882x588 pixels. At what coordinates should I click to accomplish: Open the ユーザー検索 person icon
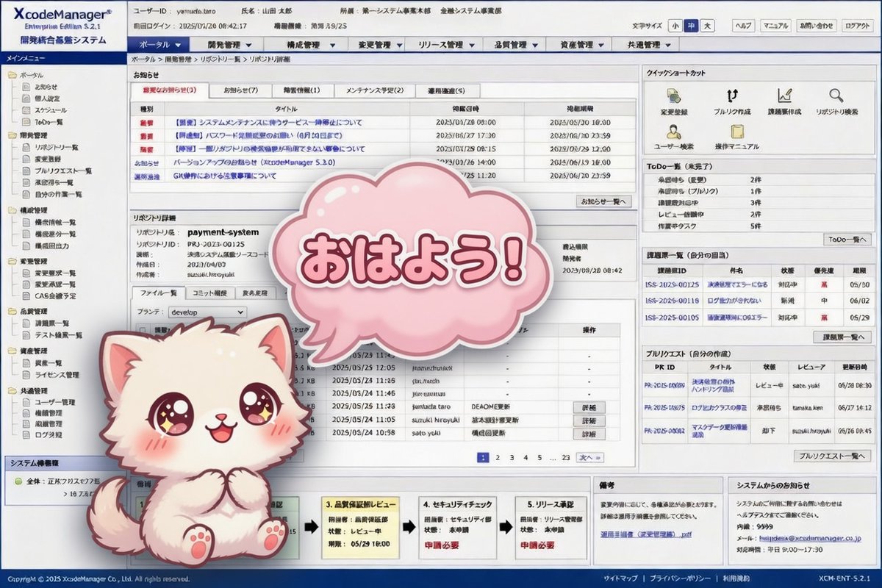tap(674, 132)
